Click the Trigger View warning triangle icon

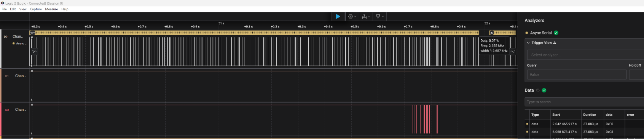click(x=555, y=43)
